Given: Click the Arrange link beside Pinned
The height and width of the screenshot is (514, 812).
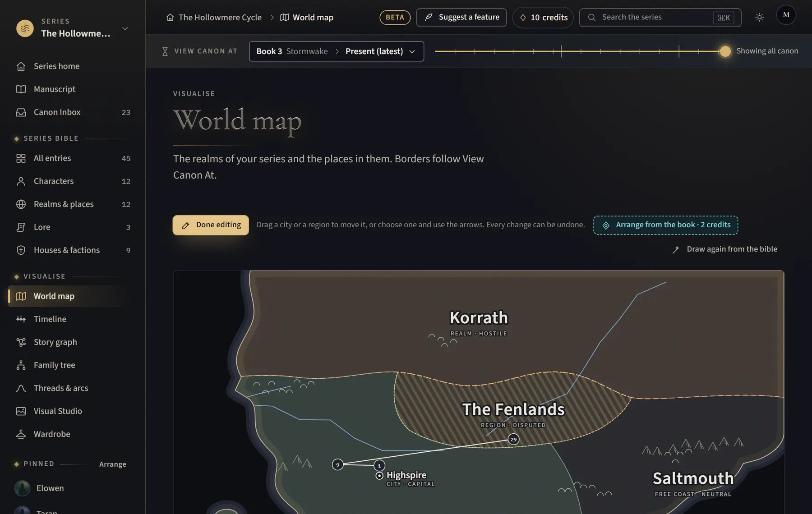Looking at the screenshot, I should click(x=113, y=464).
